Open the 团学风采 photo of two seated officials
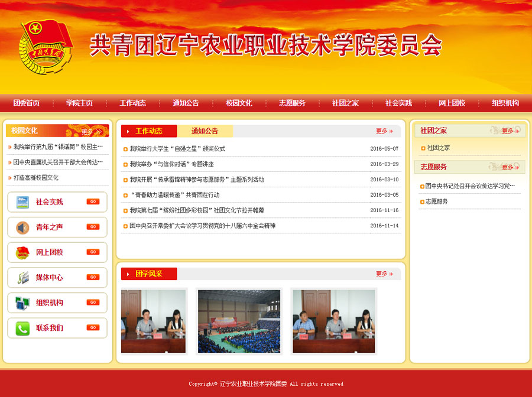 click(153, 321)
